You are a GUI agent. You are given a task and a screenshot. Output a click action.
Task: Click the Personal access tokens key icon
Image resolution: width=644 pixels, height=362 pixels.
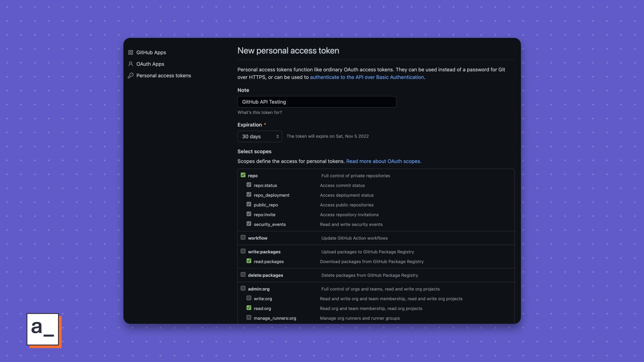(130, 75)
